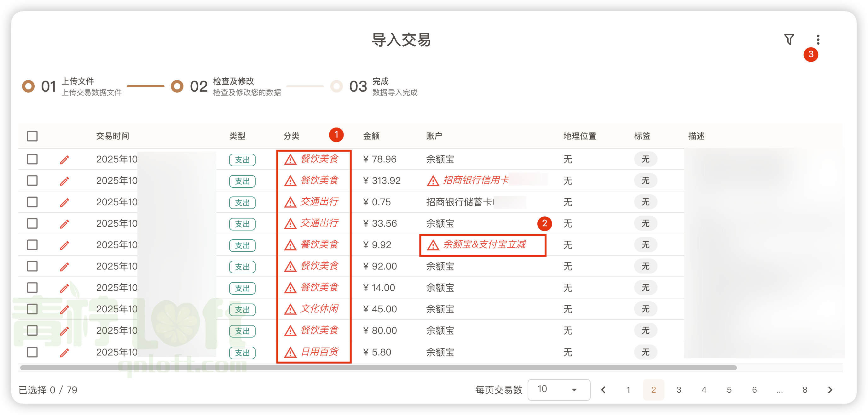Open the filter icon at top right
Screen dimensions: 868x415
pyautogui.click(x=789, y=39)
